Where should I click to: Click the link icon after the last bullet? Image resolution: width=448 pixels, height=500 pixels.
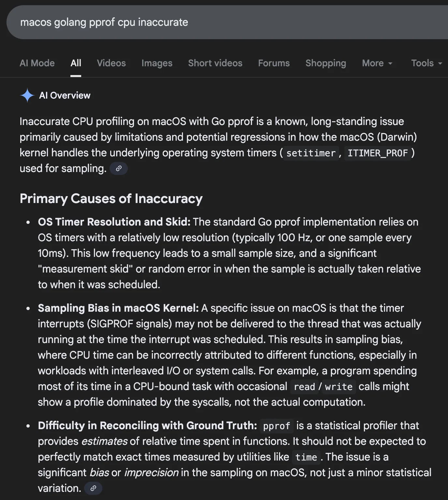(93, 488)
